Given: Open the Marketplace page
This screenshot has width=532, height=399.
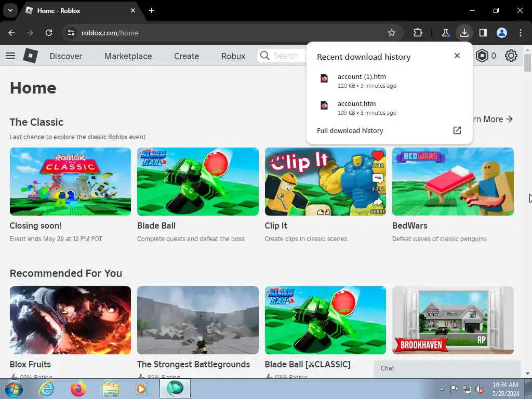Looking at the screenshot, I should click(128, 56).
